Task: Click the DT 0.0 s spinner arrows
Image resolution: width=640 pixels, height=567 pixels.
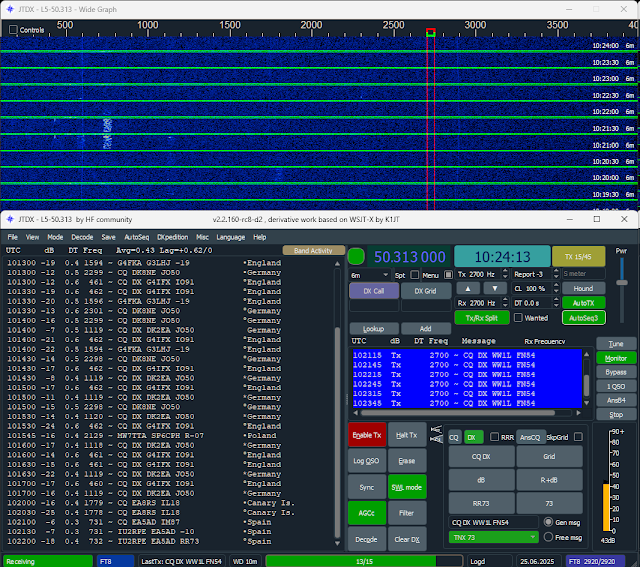Action: click(556, 303)
